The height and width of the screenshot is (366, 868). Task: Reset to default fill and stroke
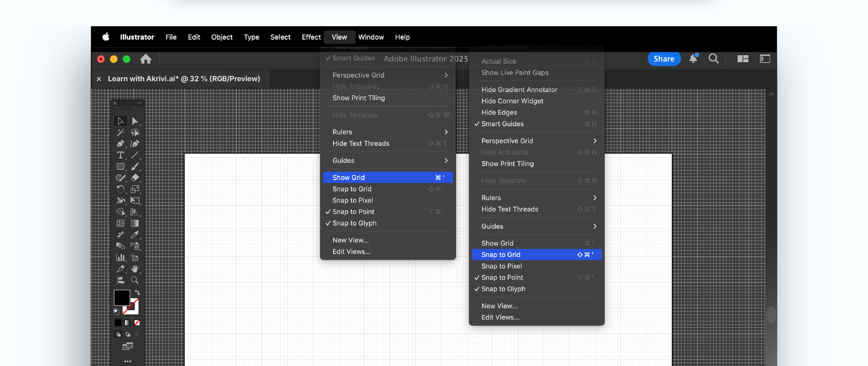116,311
